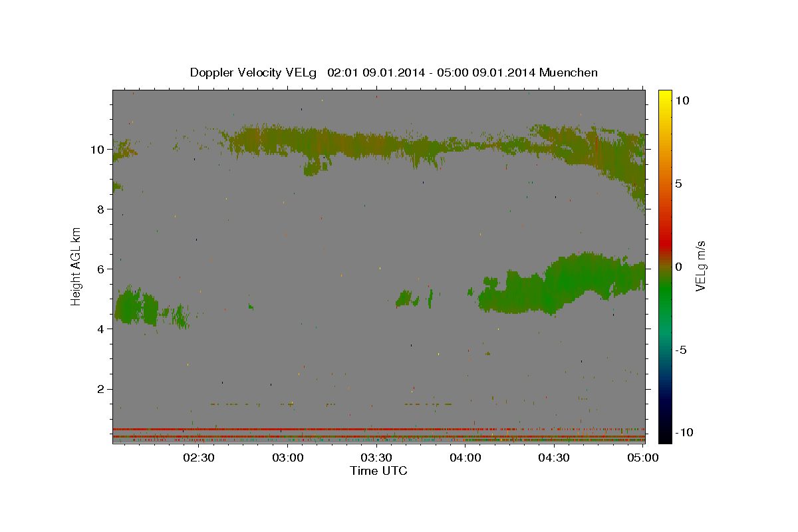The image size is (798, 532).
Task: Click the 02:30 time tick label
Action: tap(199, 458)
